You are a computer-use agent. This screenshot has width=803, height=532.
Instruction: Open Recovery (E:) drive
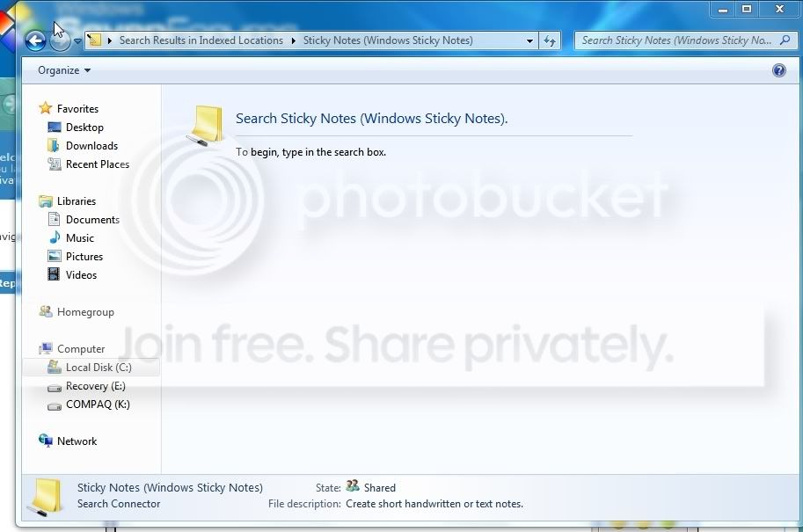pos(95,385)
